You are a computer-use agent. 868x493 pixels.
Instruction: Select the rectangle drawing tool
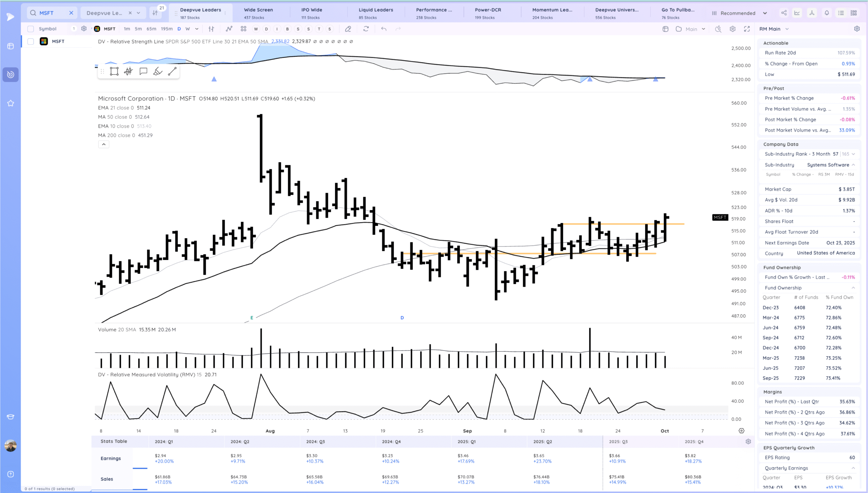[114, 71]
